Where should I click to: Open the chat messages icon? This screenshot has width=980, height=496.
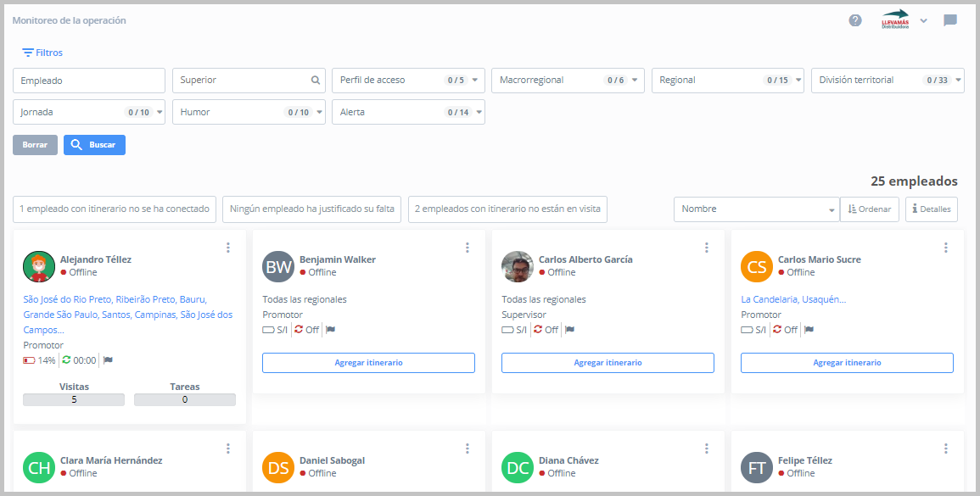[950, 20]
